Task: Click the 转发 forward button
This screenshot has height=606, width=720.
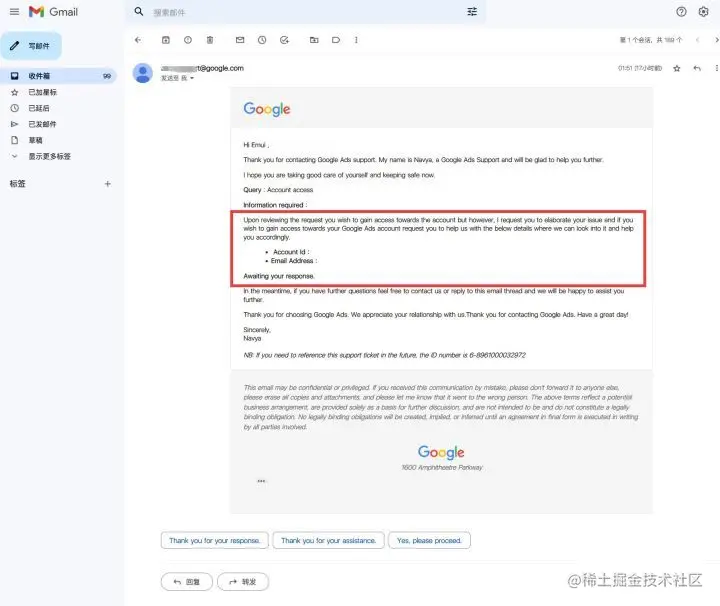Action: (x=243, y=582)
